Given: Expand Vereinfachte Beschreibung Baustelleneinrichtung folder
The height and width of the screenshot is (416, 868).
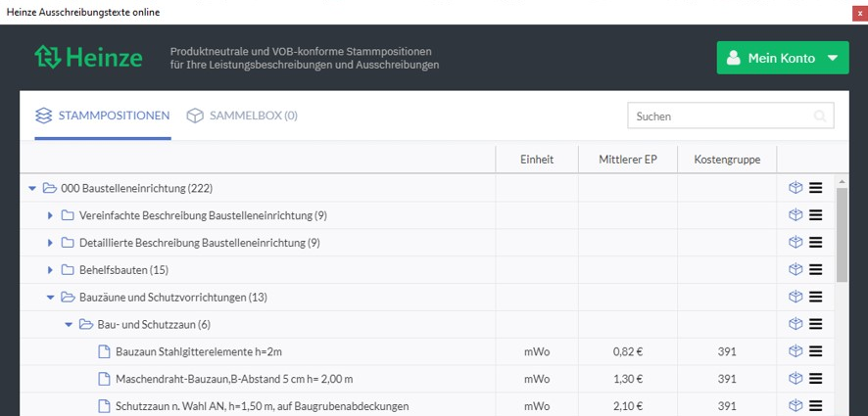Looking at the screenshot, I should [50, 215].
